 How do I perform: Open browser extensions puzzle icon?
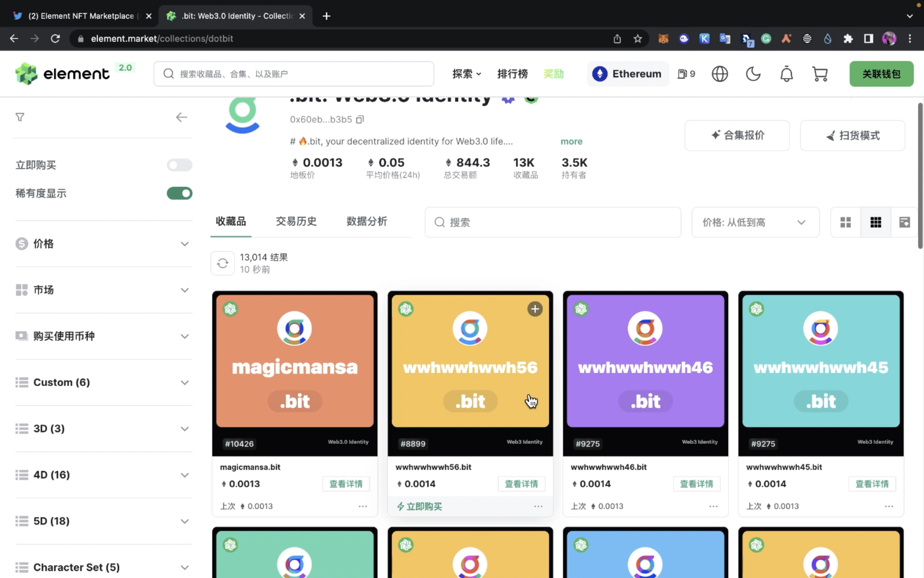point(848,39)
